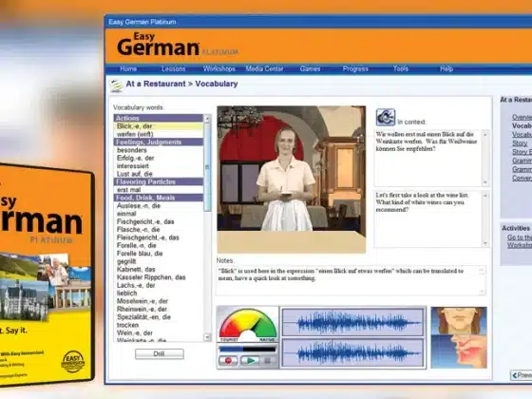Click the vocabulary list scrollbar thumb
The height and width of the screenshot is (399, 532).
point(207,167)
